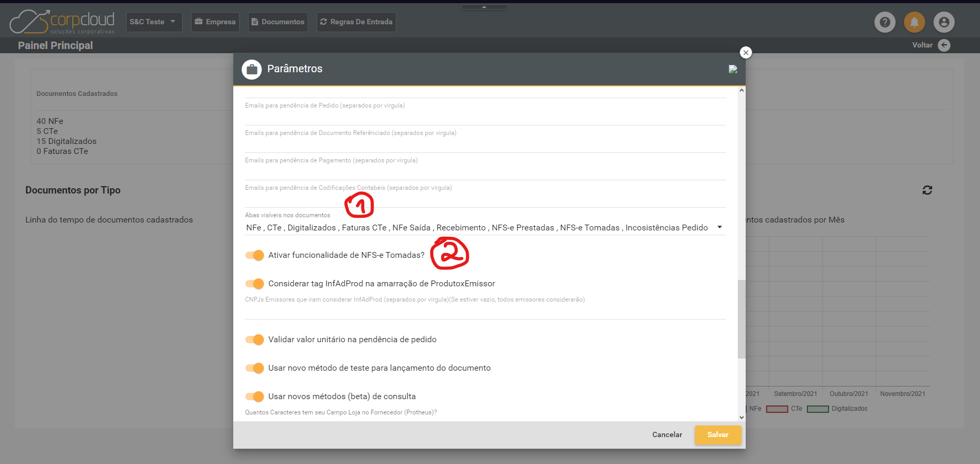Close the Parâmetros dialog with X
The height and width of the screenshot is (464, 980).
point(746,52)
